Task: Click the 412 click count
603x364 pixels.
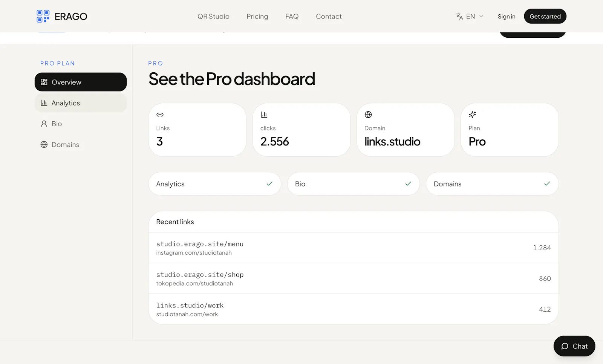Action: coord(545,309)
